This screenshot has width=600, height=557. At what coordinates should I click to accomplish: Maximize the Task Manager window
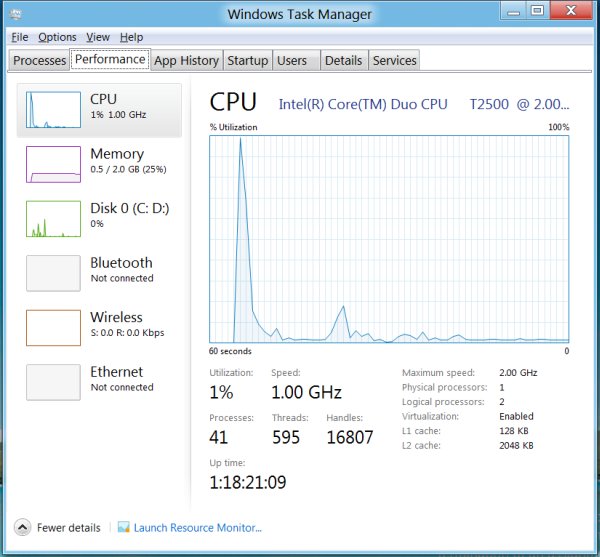point(538,11)
